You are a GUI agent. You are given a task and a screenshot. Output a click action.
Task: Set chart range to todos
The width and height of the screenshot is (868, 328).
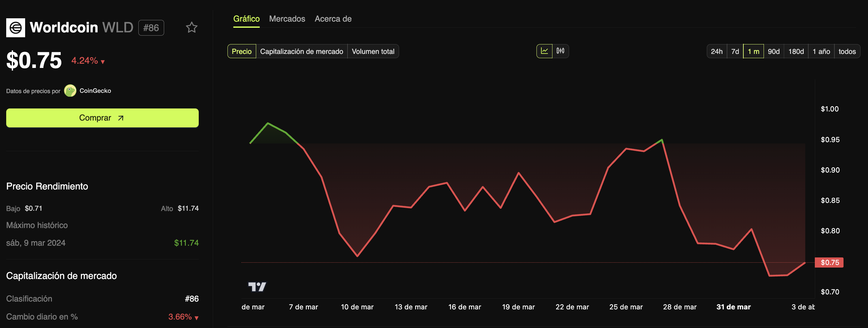pyautogui.click(x=847, y=51)
